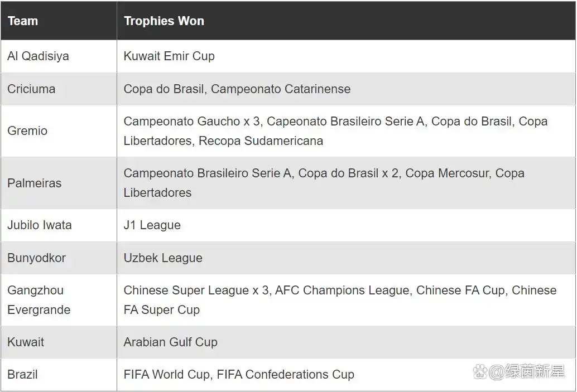
Task: Click the Jubilo Iwata team cell
Action: point(59,225)
